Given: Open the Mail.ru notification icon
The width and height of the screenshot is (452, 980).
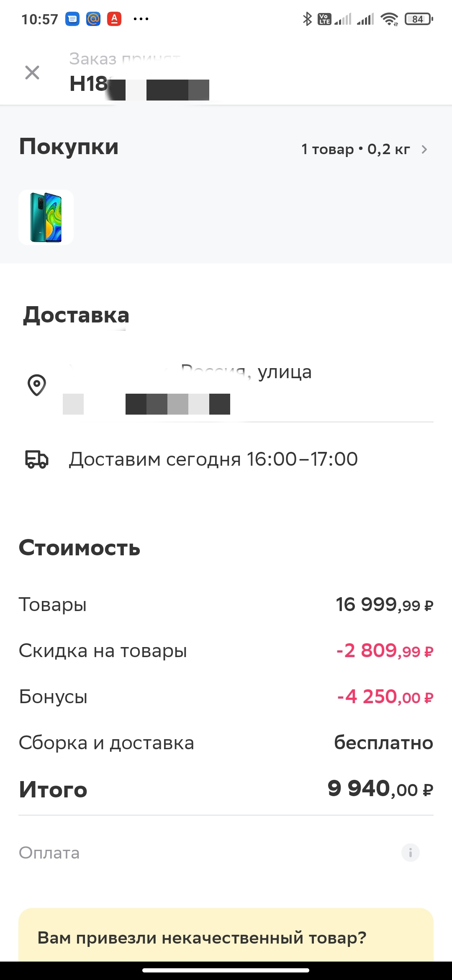Looking at the screenshot, I should click(93, 19).
